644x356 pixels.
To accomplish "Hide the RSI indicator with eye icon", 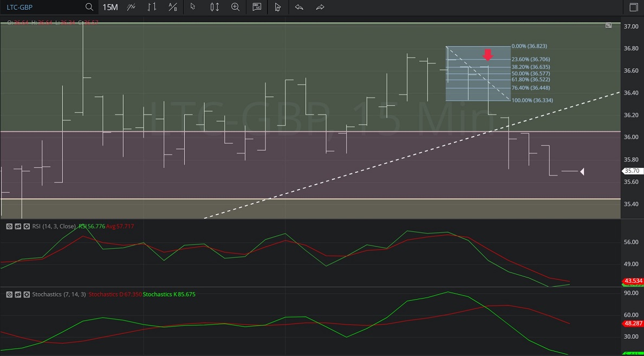I will point(18,226).
